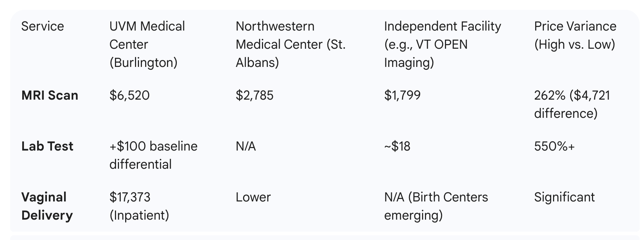Select the $1,799 MRI price cell
The image size is (644, 240).
[x=402, y=95]
